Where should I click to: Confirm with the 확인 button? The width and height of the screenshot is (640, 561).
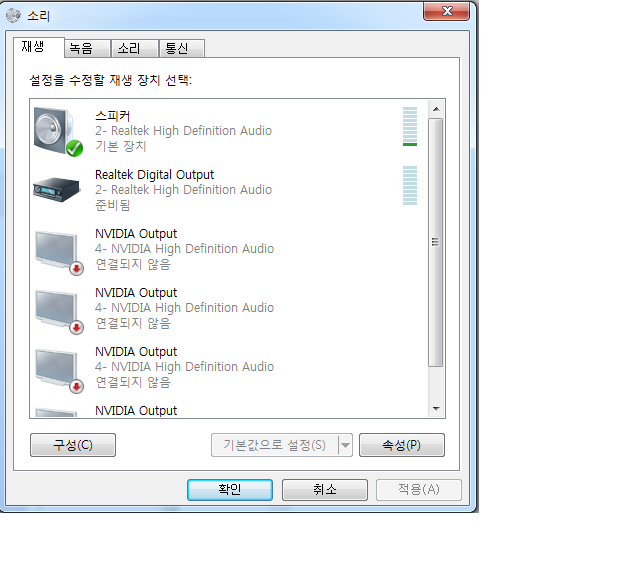click(230, 490)
